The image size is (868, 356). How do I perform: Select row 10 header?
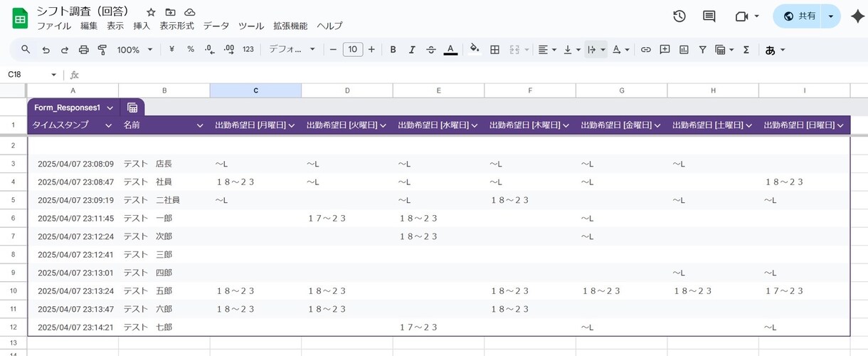tap(13, 290)
